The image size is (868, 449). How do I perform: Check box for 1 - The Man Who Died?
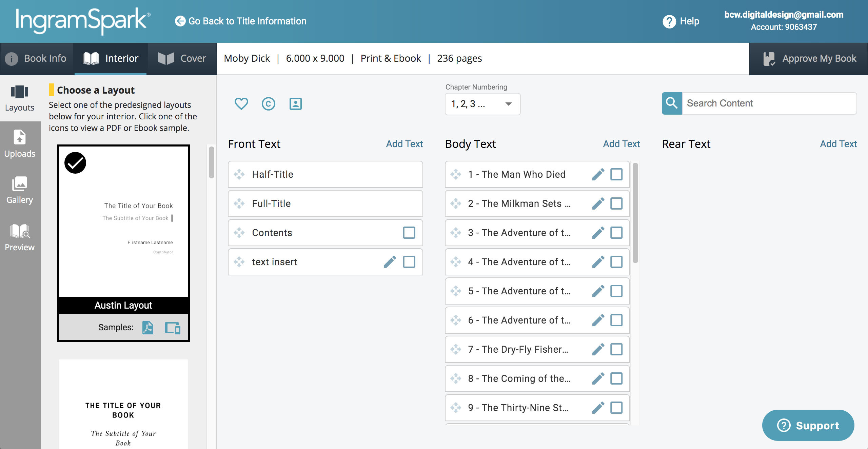pyautogui.click(x=616, y=174)
